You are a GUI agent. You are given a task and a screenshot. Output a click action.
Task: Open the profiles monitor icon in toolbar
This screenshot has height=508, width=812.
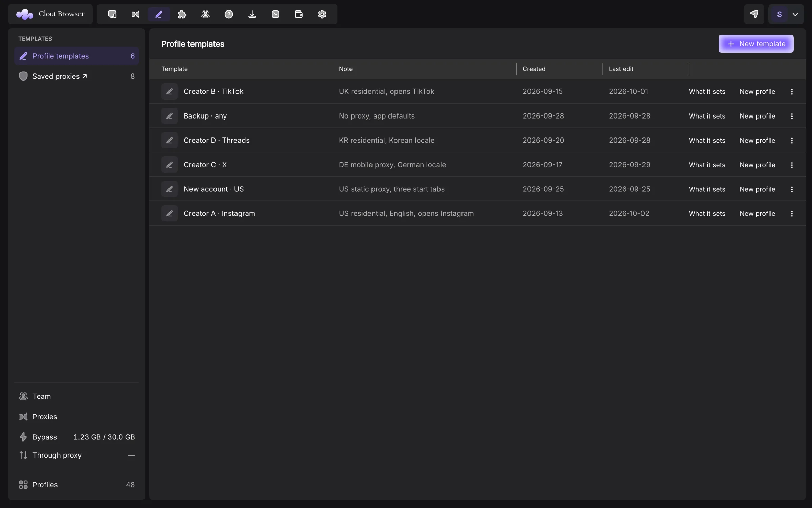(x=112, y=14)
